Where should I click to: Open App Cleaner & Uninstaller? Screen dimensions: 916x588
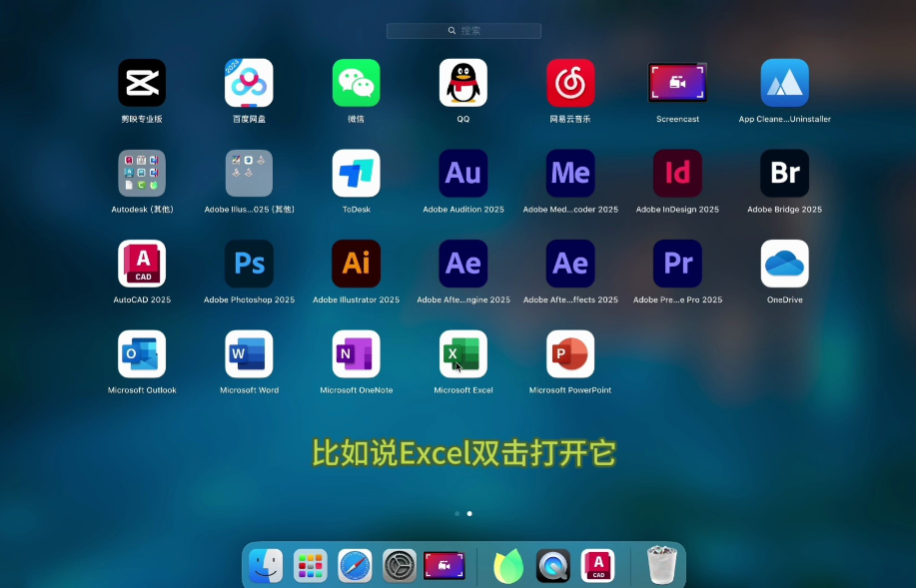[784, 83]
